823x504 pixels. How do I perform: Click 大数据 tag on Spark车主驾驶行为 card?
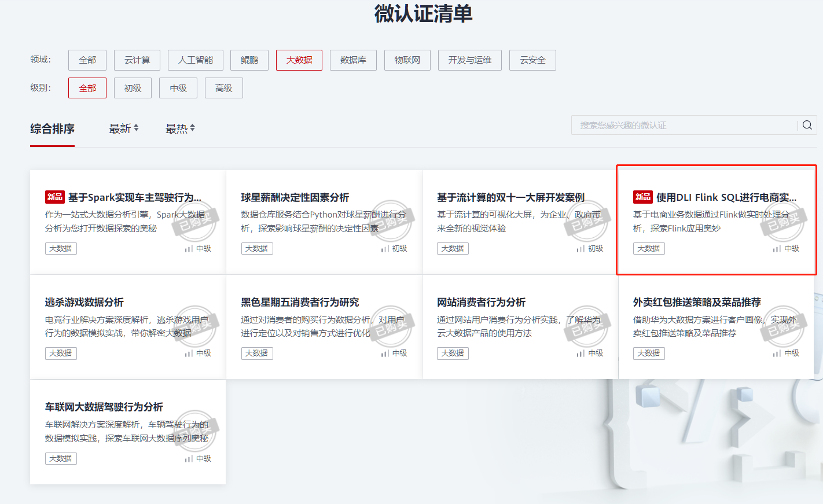pyautogui.click(x=61, y=249)
